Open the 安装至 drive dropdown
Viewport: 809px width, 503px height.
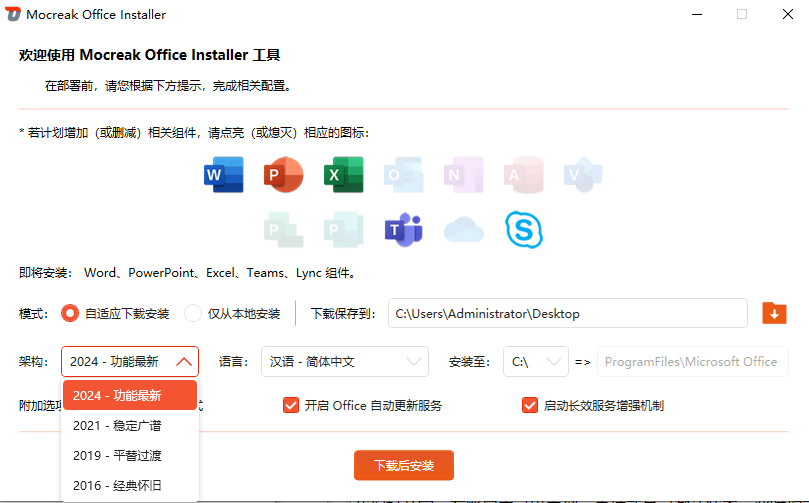click(x=536, y=361)
